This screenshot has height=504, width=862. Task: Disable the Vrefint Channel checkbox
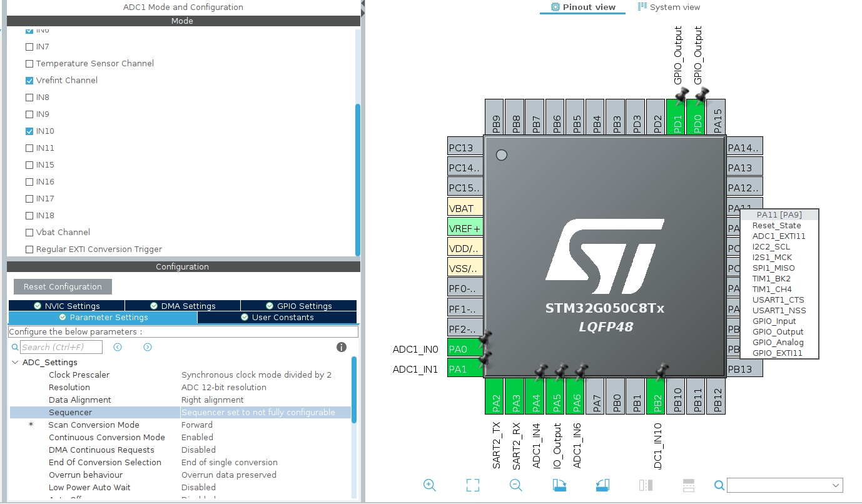[29, 80]
